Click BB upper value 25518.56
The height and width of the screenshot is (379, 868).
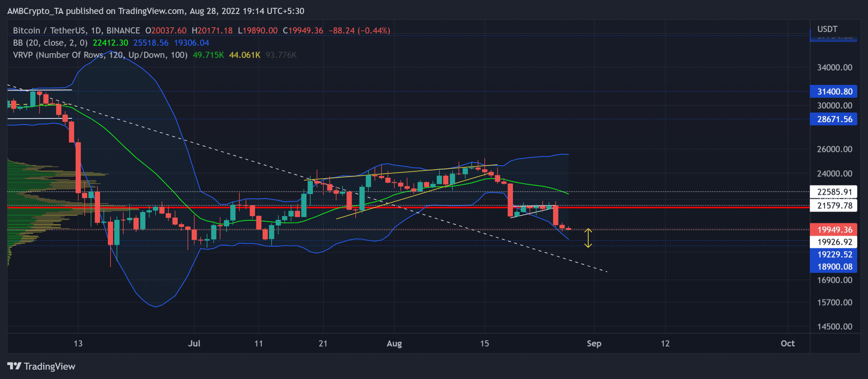151,43
